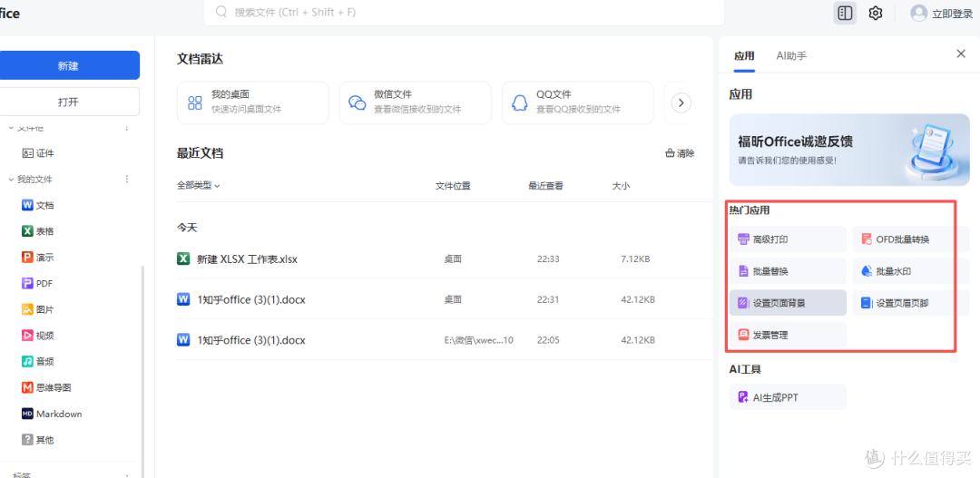Open the 文档 Word icon in sidebar
The width and height of the screenshot is (980, 478).
[27, 205]
